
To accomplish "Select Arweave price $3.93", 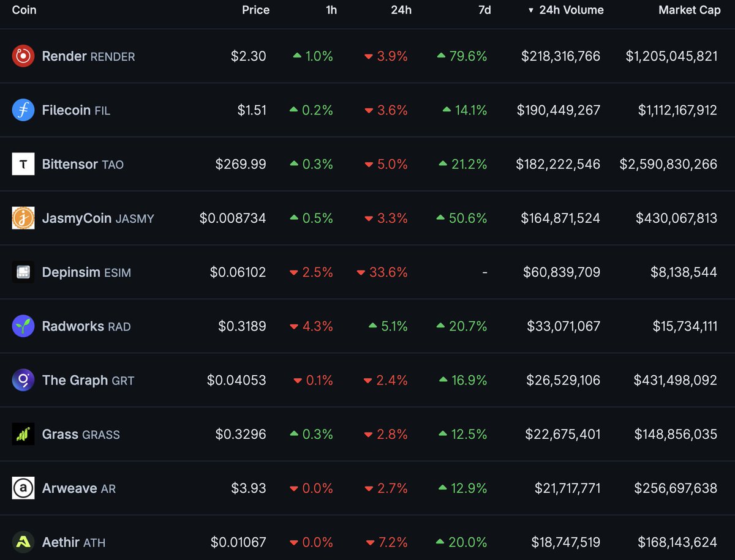I will (x=248, y=488).
